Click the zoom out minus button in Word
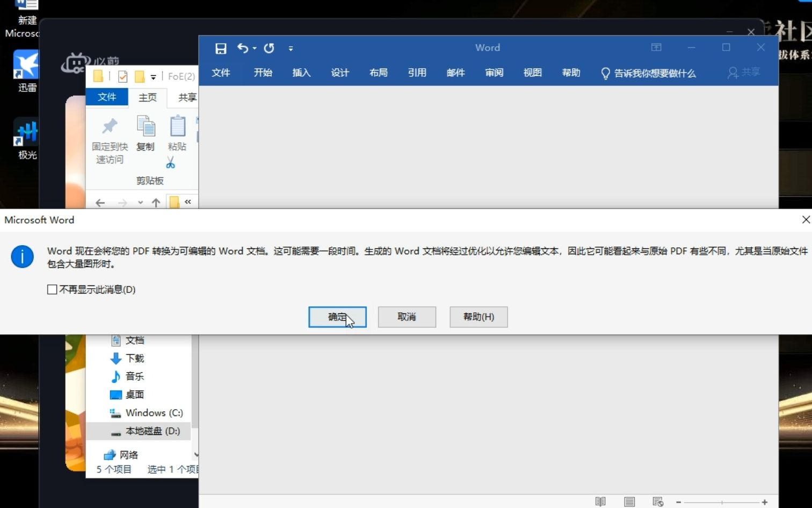Viewport: 812px width, 508px height. [x=679, y=502]
